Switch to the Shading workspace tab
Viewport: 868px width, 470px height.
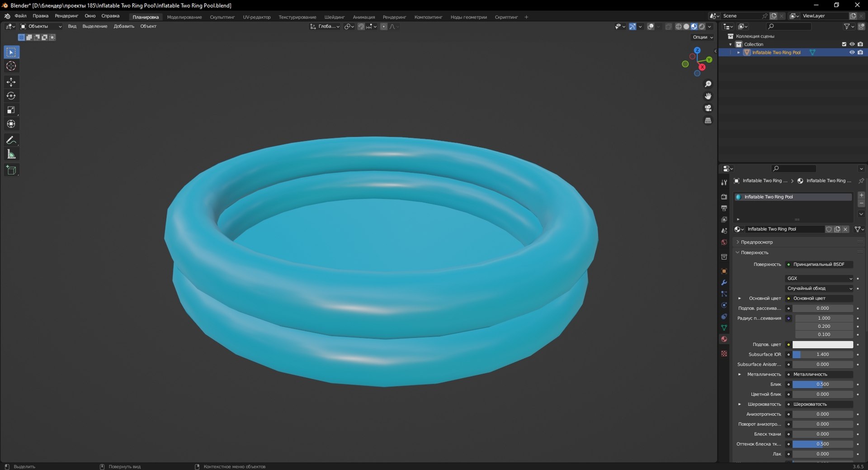[334, 17]
